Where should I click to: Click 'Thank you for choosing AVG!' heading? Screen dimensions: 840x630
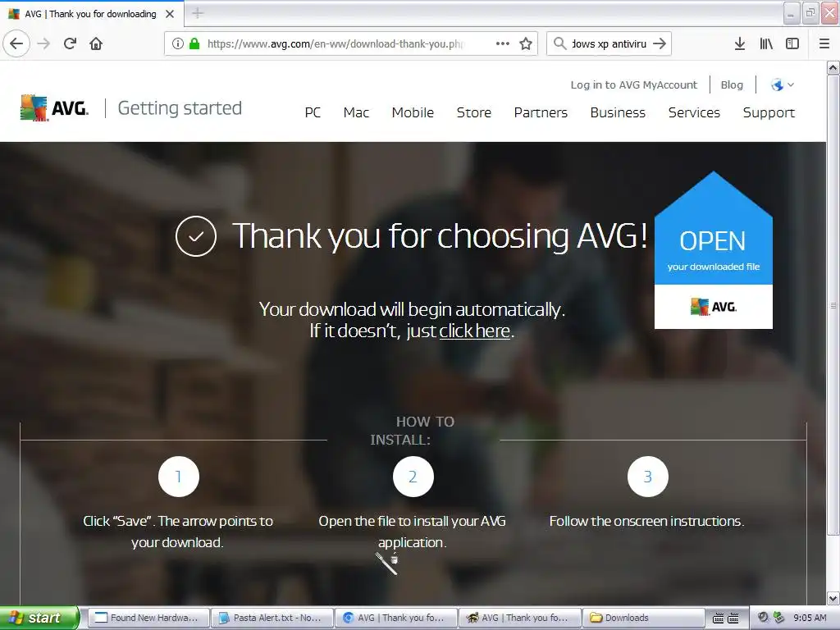(x=440, y=235)
